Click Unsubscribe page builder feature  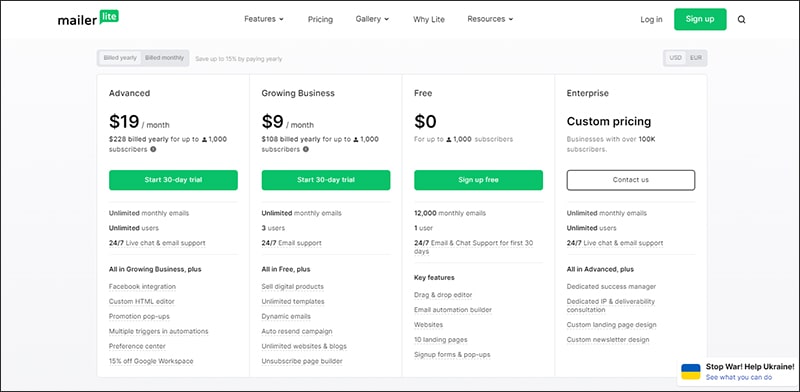(302, 361)
